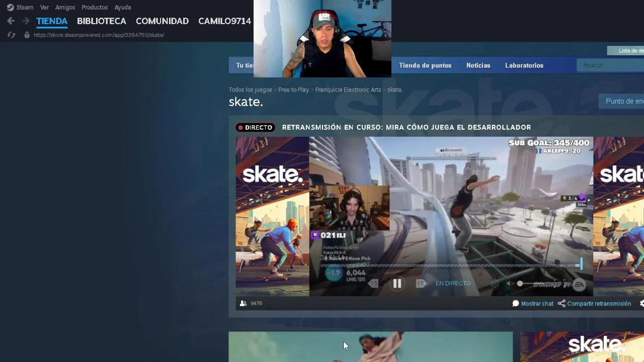Unmute the broadcast with the speaker icon
Image resolution: width=644 pixels, height=362 pixels.
[x=510, y=284]
